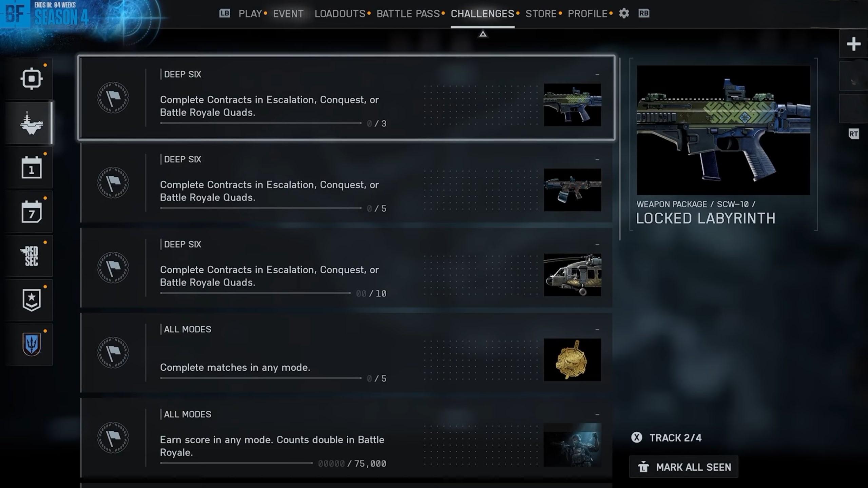Click the trash icon on Mark All Seen
Viewport: 868px width, 488px height.
click(x=643, y=467)
